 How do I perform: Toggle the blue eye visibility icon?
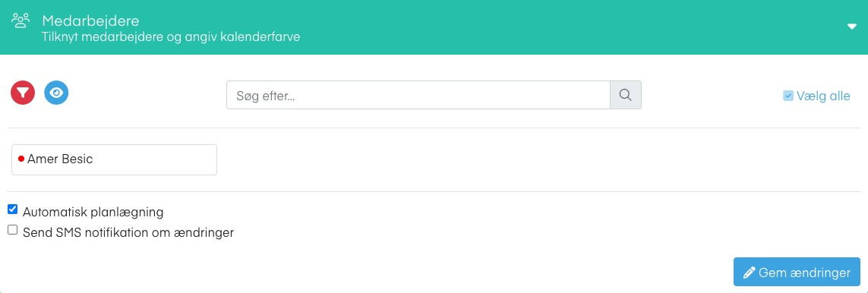click(x=56, y=93)
